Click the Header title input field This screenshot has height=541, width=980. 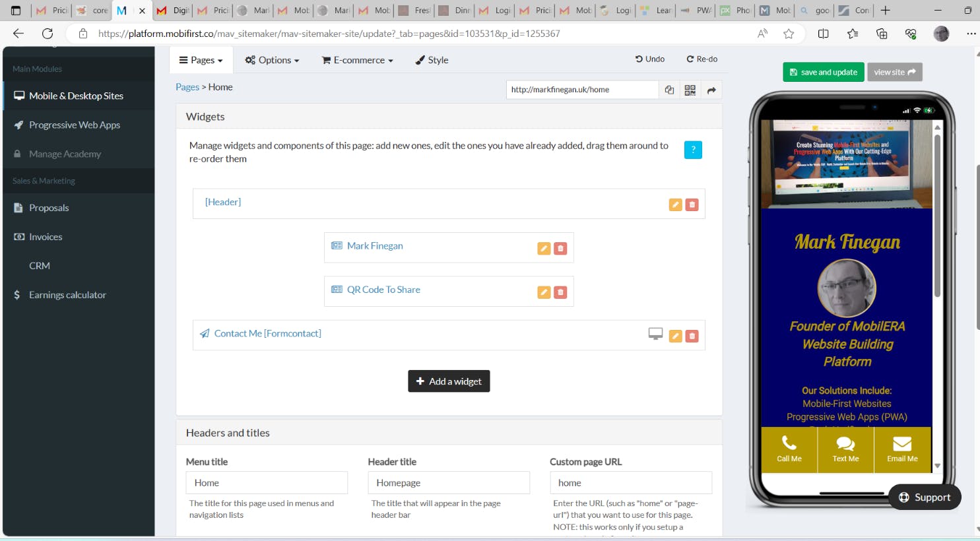tap(449, 482)
